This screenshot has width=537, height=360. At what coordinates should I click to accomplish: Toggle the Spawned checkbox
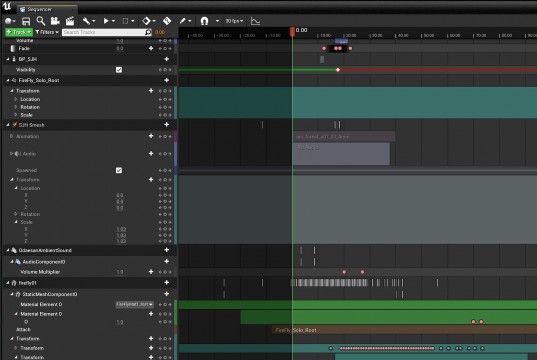(x=119, y=170)
